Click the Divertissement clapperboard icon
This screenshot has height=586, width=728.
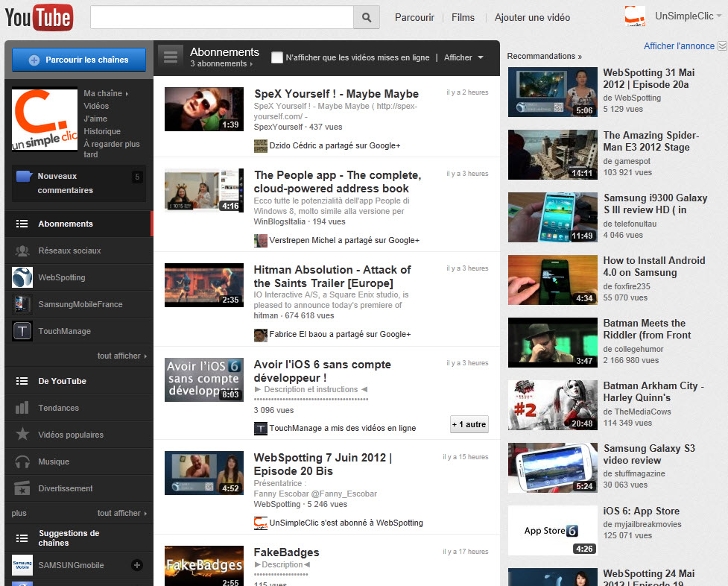coord(22,488)
